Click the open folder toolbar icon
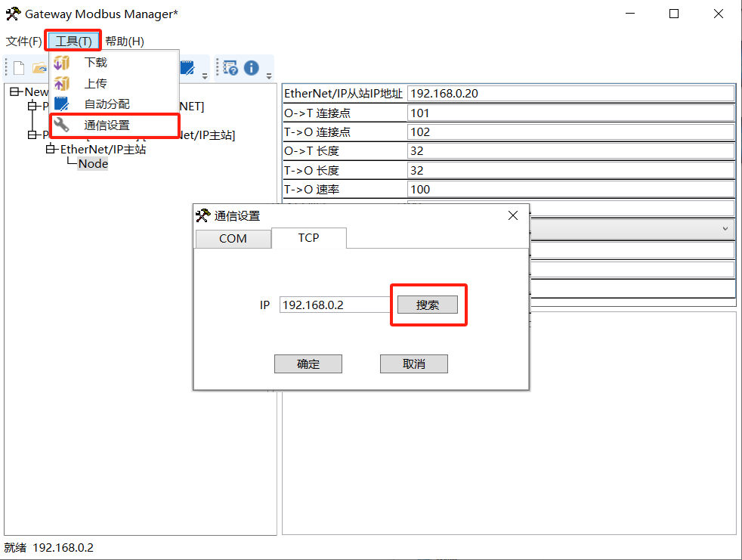The width and height of the screenshot is (742, 560). coord(40,68)
